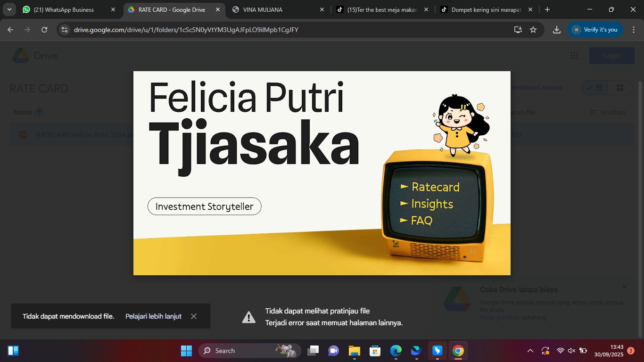Click the site information icon beside URL
Image resolution: width=644 pixels, height=362 pixels.
click(x=65, y=30)
